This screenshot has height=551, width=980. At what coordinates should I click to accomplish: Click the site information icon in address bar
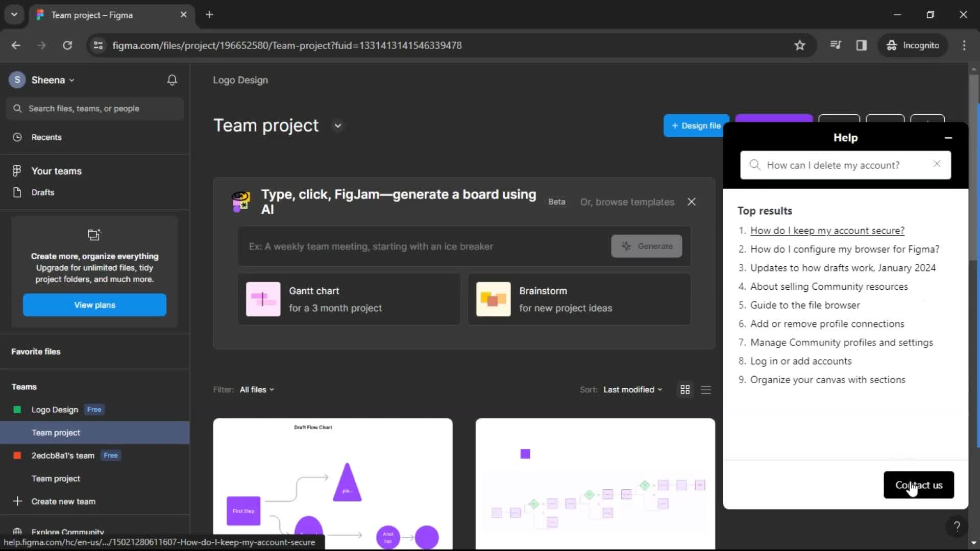[x=98, y=45]
